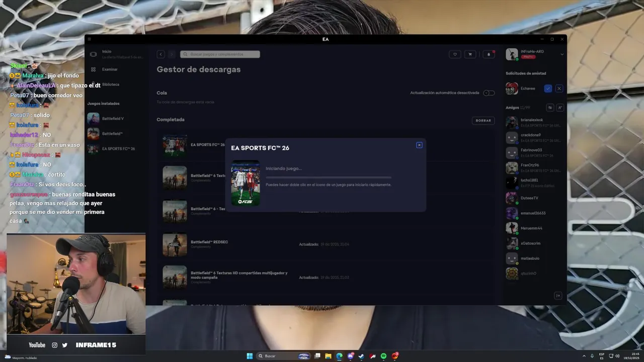Open the weather widget Mayorm. nublado
This screenshot has width=644, height=362.
click(x=20, y=357)
